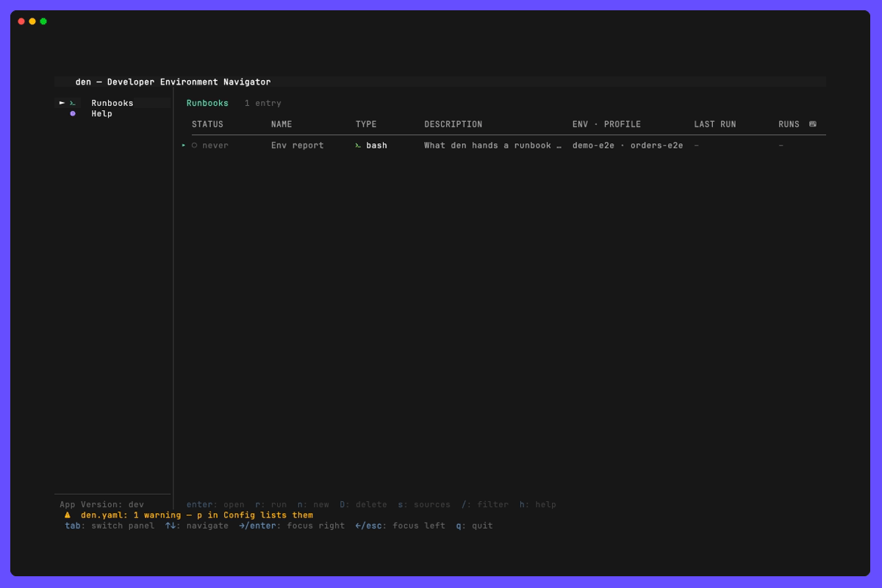Select the Env report runbook name
Image resolution: width=882 pixels, height=588 pixels.
coord(298,146)
